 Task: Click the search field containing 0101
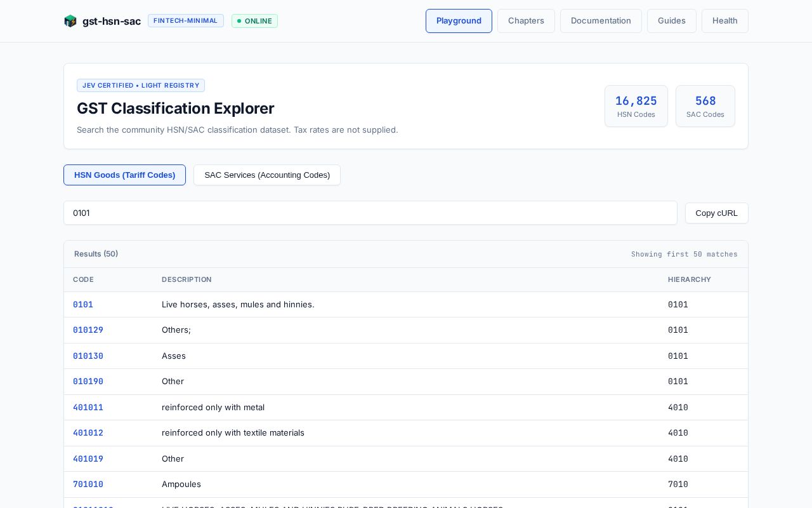[x=370, y=213]
